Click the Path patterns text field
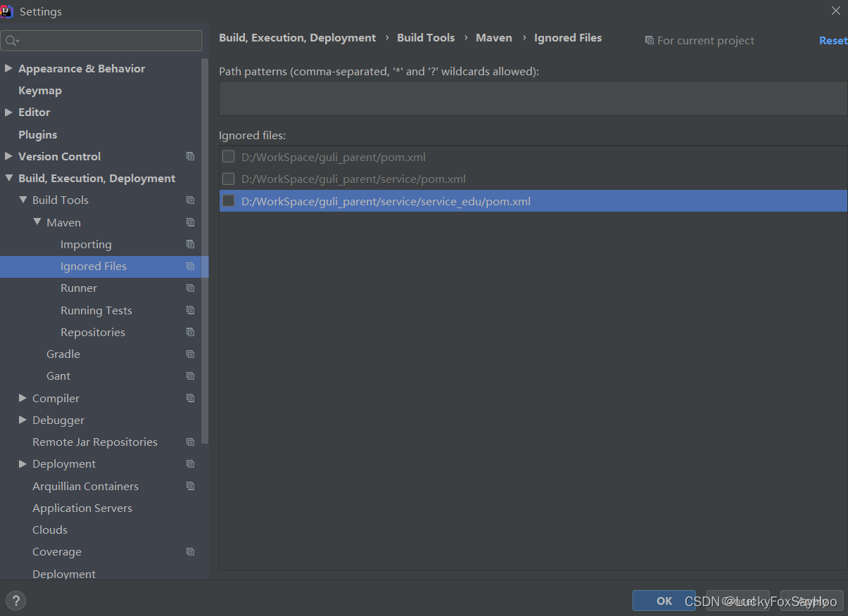 point(533,98)
